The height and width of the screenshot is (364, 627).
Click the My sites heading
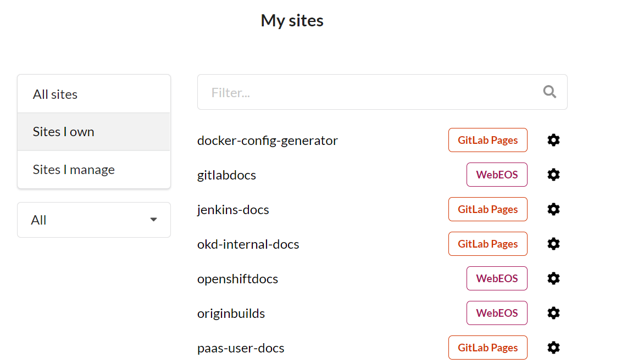(x=292, y=20)
